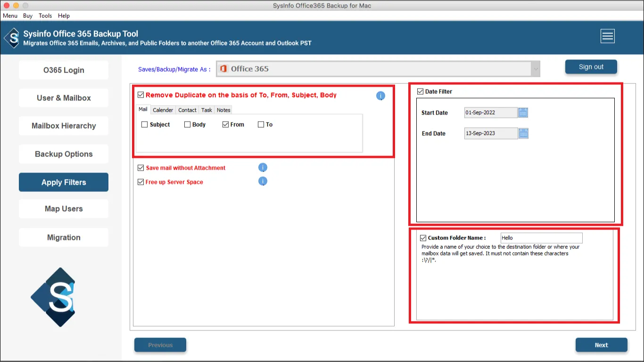Open the Start Date calendar picker
Image resolution: width=644 pixels, height=362 pixels.
(x=523, y=113)
